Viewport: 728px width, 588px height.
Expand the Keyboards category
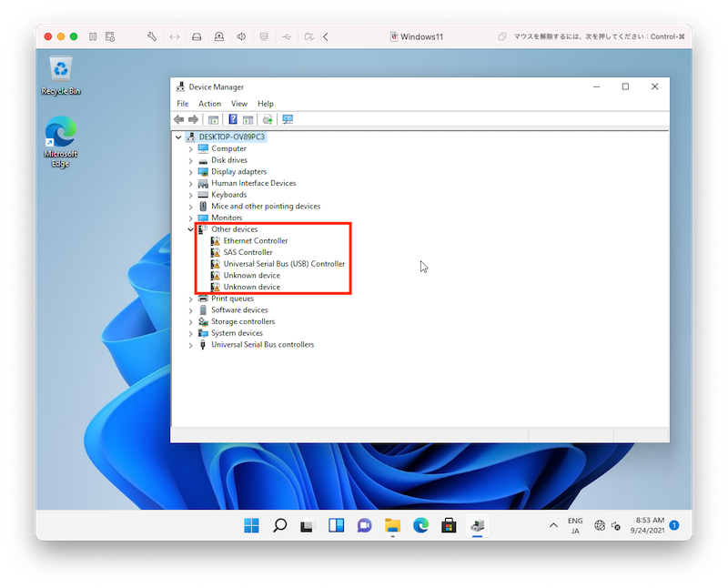click(x=190, y=195)
